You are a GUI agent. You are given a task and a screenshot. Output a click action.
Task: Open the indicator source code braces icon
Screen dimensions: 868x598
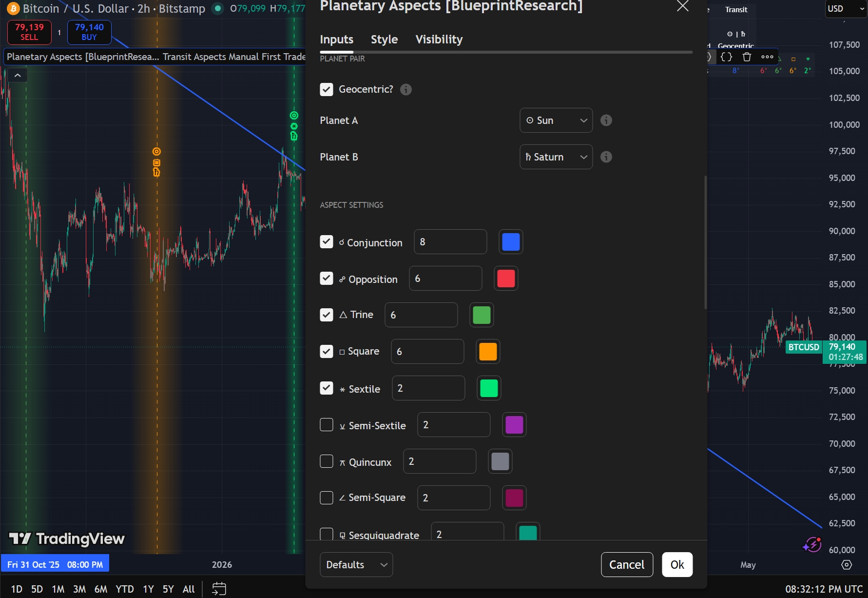pyautogui.click(x=726, y=57)
